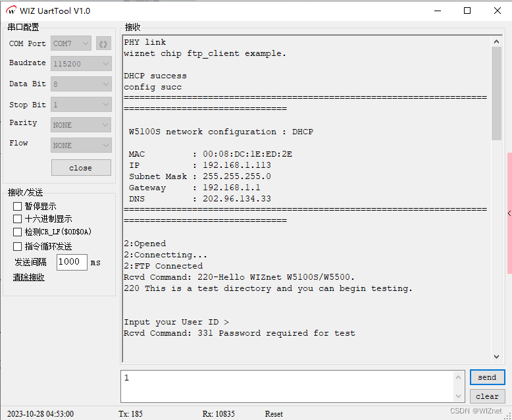Click the 发送间隔 interval input field
Screen dimensions: 512x420
72,262
